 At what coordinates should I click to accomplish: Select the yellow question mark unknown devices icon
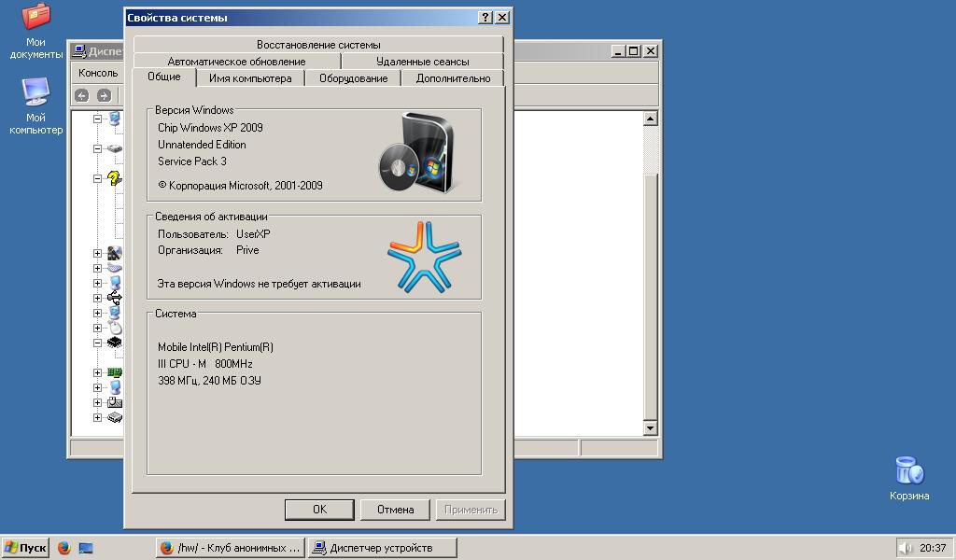[115, 178]
